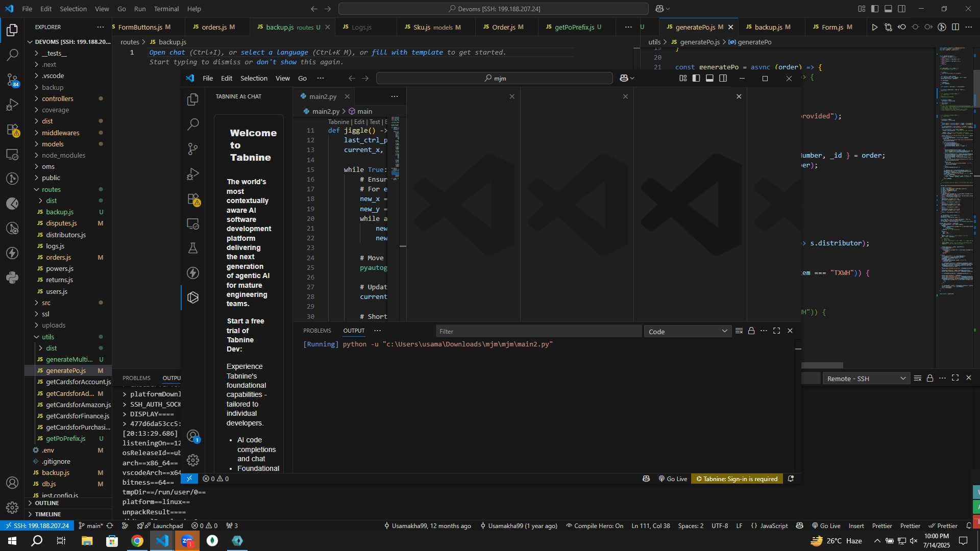
Task: Open Testing flask icon in mjm window
Action: [x=193, y=248]
